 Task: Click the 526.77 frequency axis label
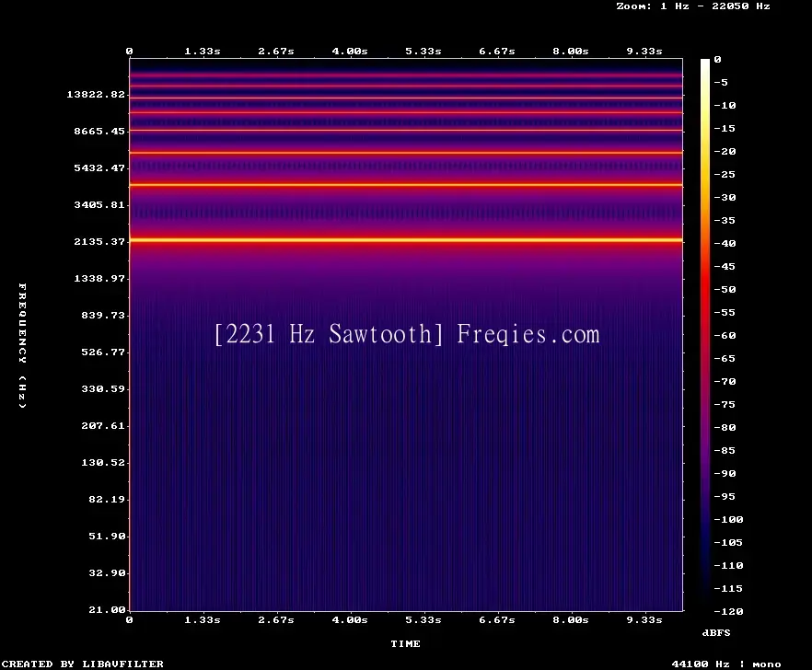pos(103,352)
